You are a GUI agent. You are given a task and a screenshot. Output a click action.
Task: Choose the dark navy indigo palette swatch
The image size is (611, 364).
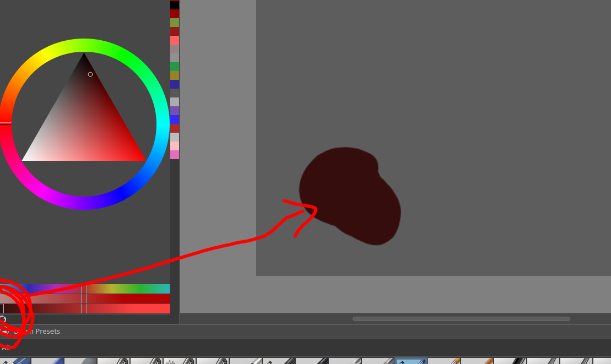(175, 84)
